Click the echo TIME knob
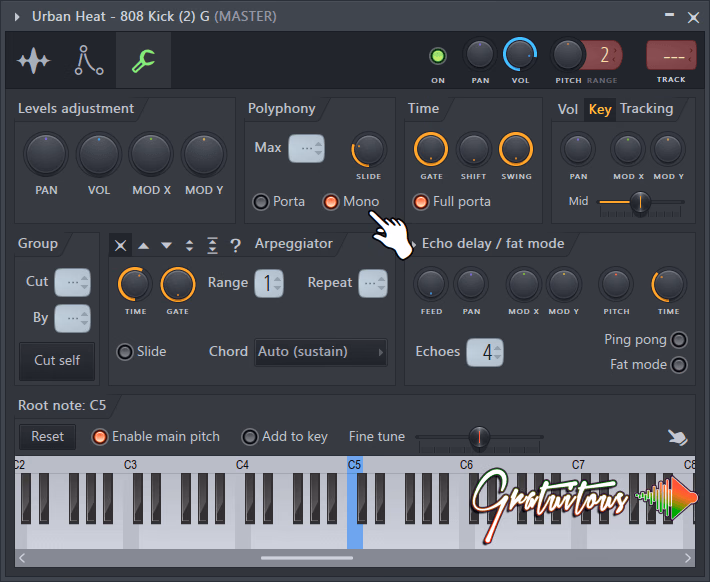The image size is (710, 582). [x=668, y=284]
